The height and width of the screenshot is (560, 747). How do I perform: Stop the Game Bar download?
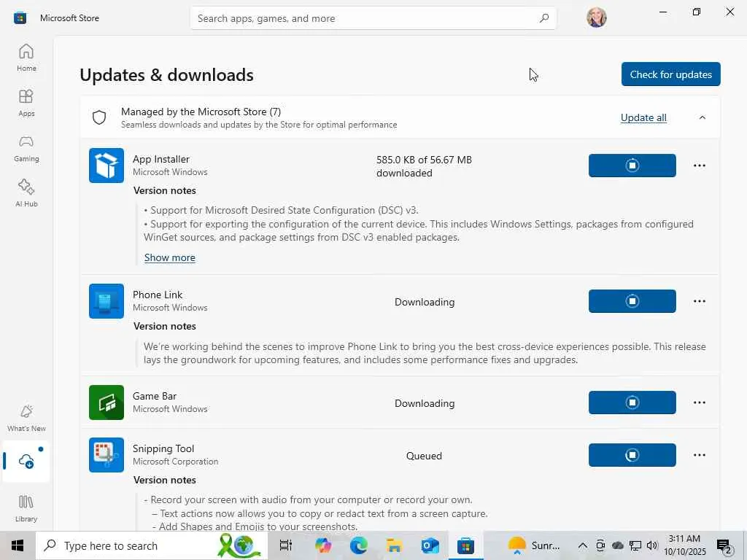(x=632, y=402)
